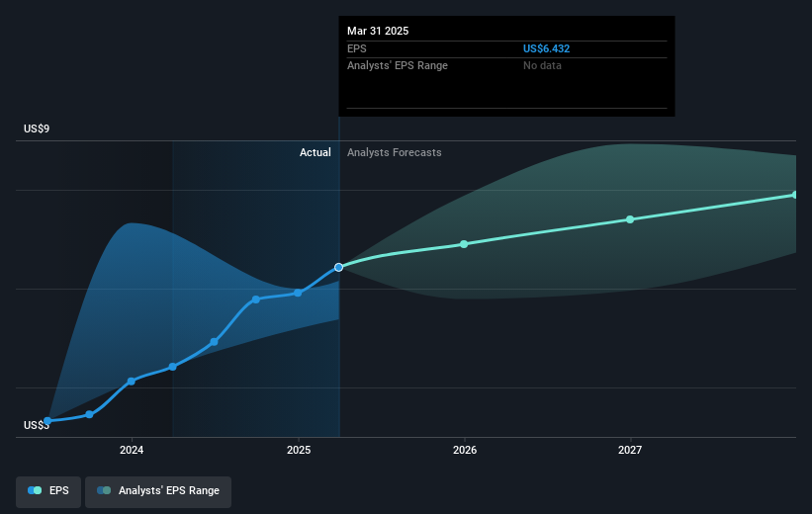Click the 2027 x-axis label
The height and width of the screenshot is (514, 812).
point(630,451)
